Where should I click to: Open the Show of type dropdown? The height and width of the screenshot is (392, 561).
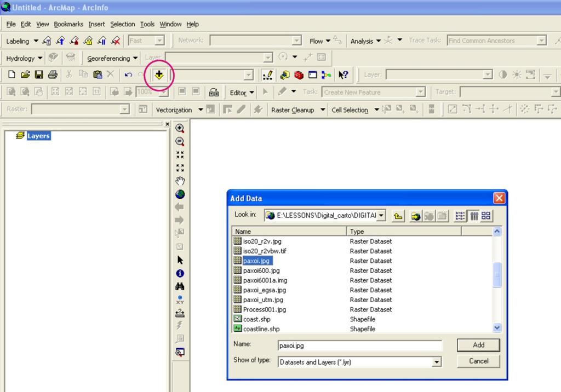(x=437, y=362)
